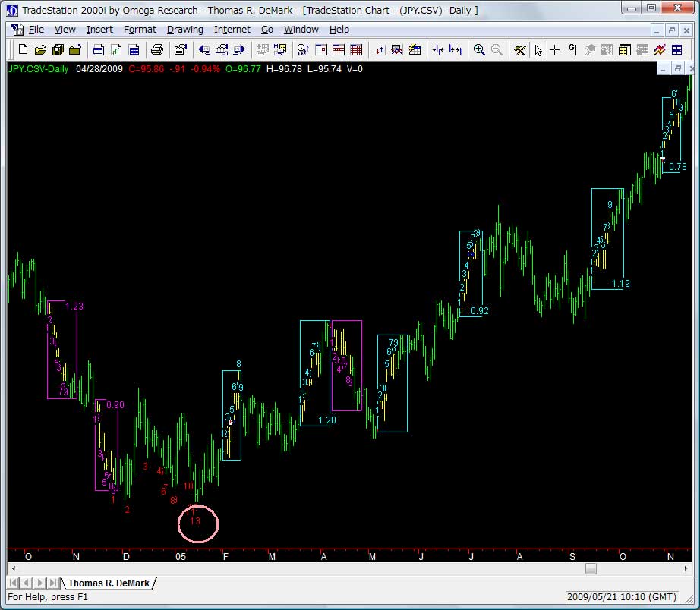Viewport: 700px width, 610px height.
Task: Click the decrease bar spacing icon
Action: 438,50
